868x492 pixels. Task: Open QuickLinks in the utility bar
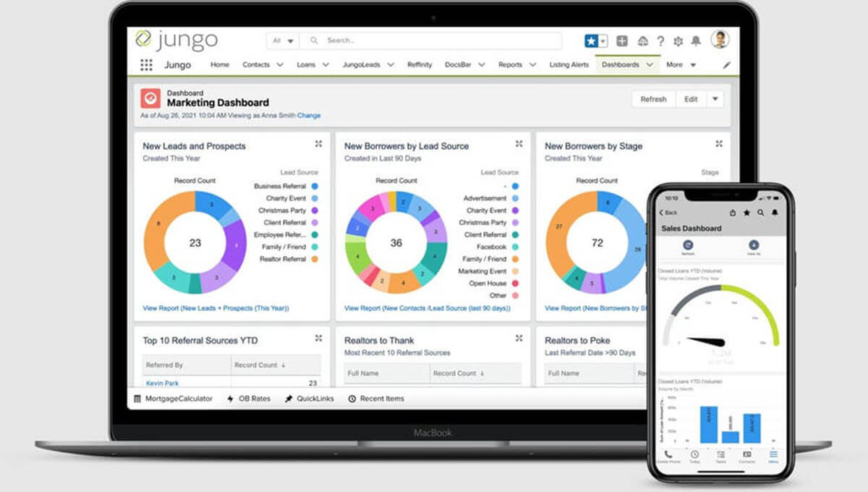pyautogui.click(x=309, y=399)
